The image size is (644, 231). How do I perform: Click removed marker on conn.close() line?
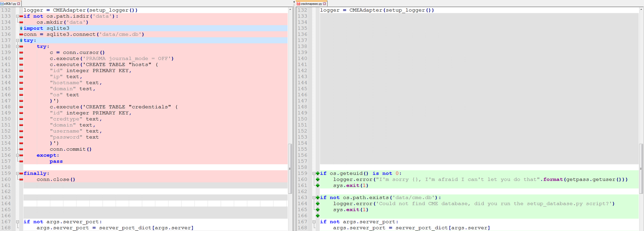(x=21, y=180)
